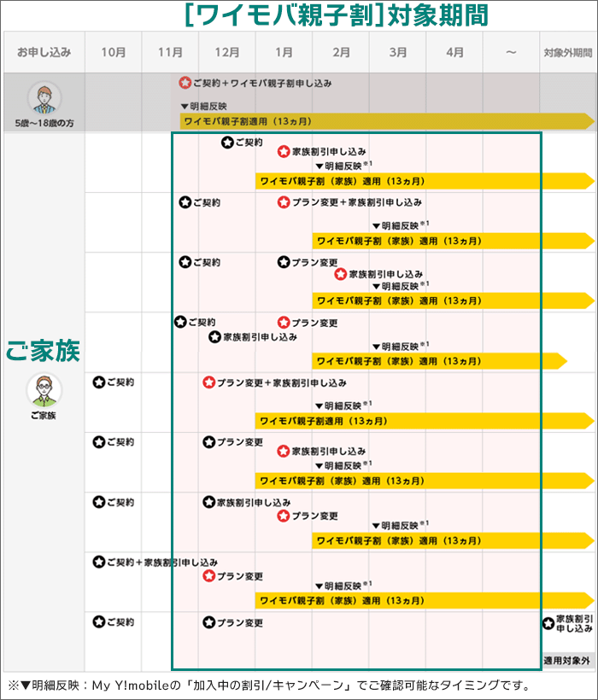598x700 pixels.
Task: Click the red プラン変更 star in 12月 column
Action: click(x=208, y=576)
